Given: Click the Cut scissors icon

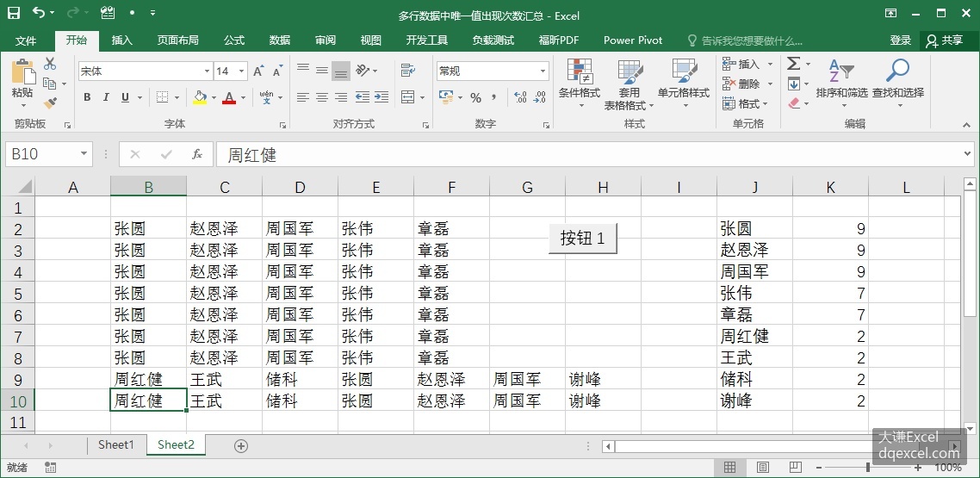Looking at the screenshot, I should tap(50, 64).
